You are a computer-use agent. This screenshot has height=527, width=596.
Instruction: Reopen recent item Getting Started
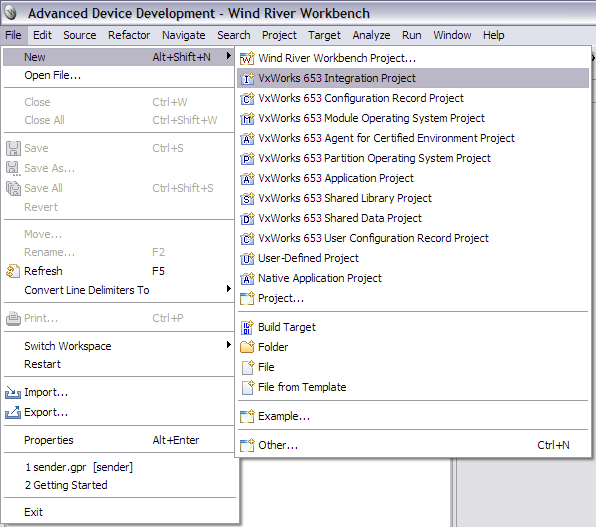[x=119, y=486]
